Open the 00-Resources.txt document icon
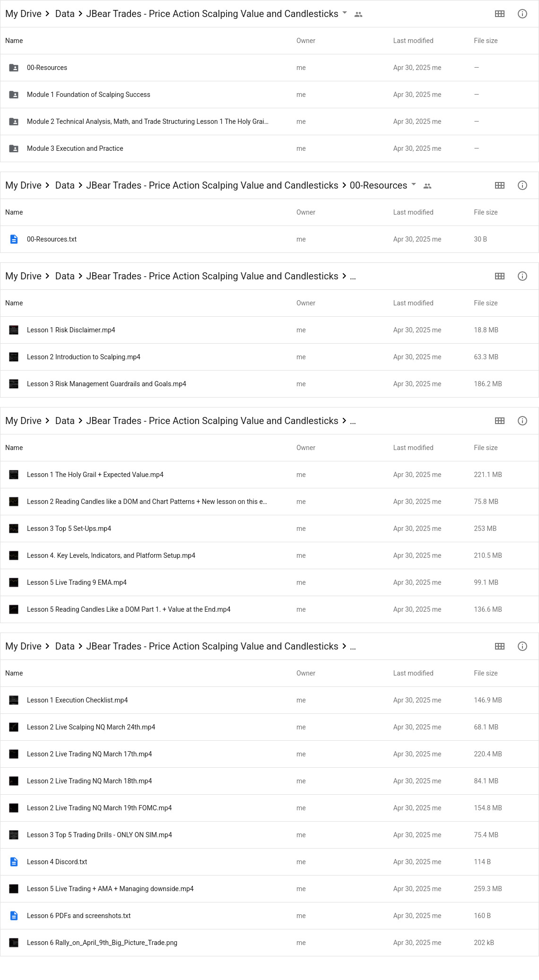The height and width of the screenshot is (980, 539). tap(14, 239)
